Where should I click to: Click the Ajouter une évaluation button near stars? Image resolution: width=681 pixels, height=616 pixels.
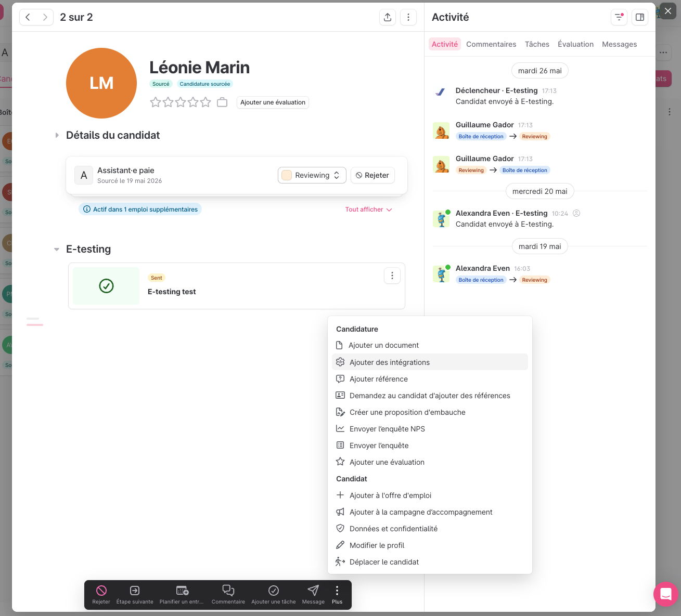tap(273, 102)
